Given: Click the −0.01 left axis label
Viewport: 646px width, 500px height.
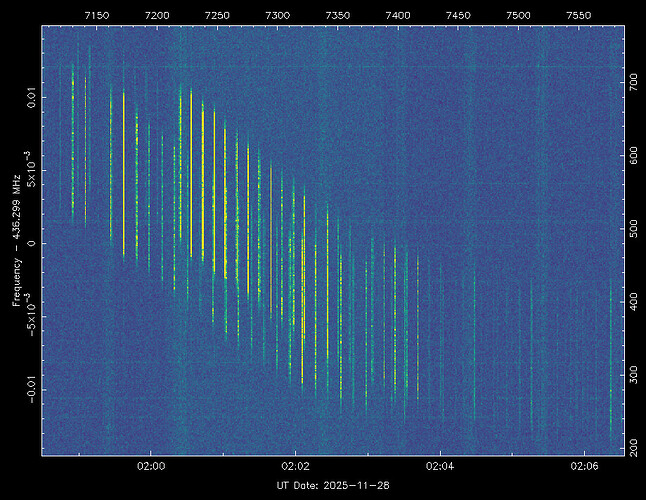Looking at the screenshot, I should point(32,385).
